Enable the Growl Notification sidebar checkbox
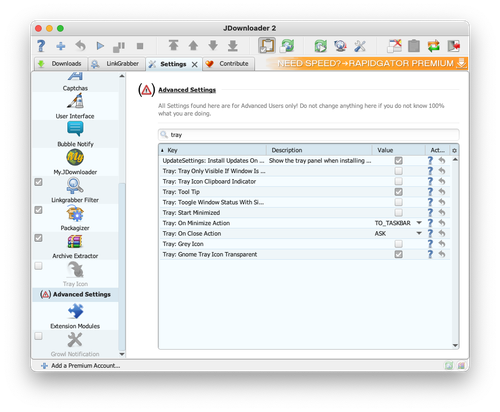This screenshot has height=412, width=500. tap(39, 336)
